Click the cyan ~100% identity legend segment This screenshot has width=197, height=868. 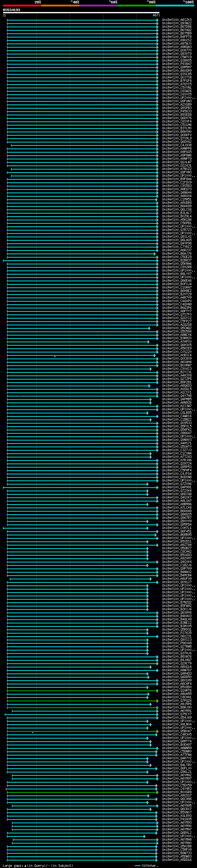point(175,6)
